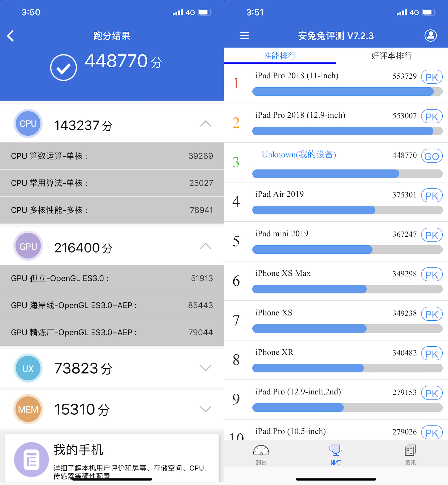The image size is (448, 485).
Task: Select the CPU 多核性能-多核 row
Action: (112, 210)
